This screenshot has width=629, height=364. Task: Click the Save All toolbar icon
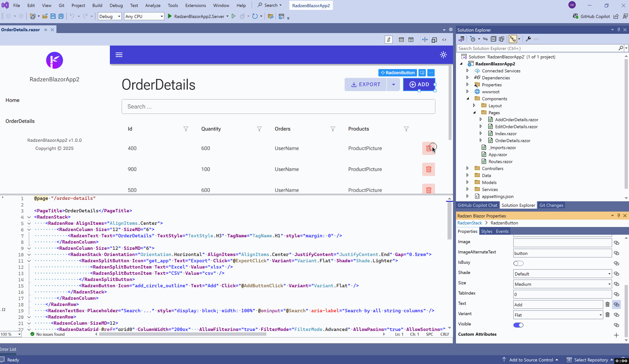coord(61,16)
